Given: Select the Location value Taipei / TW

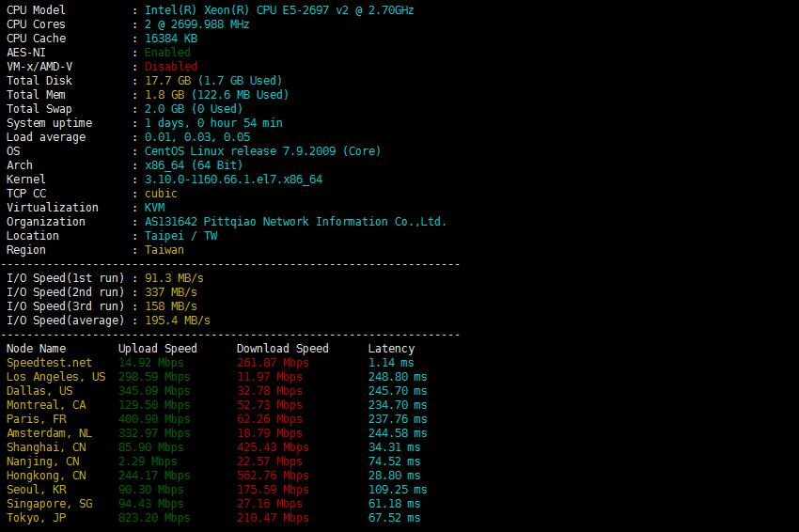Looking at the screenshot, I should (180, 236).
